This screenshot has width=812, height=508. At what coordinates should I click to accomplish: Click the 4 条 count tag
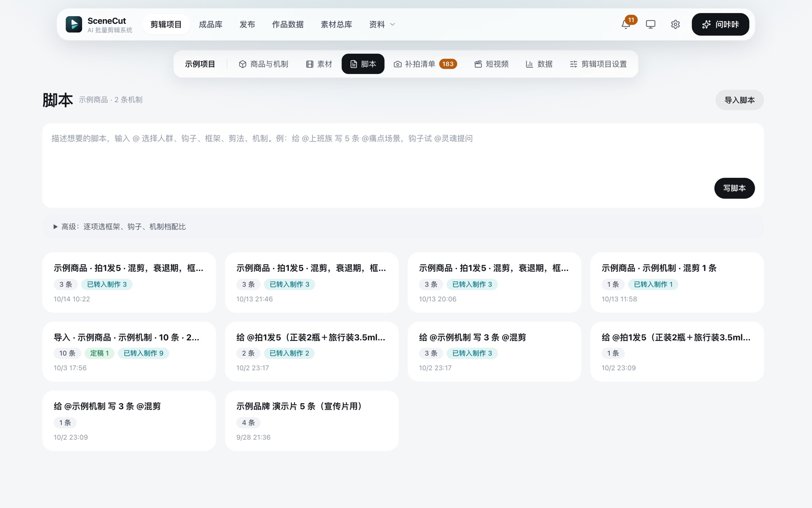click(249, 423)
